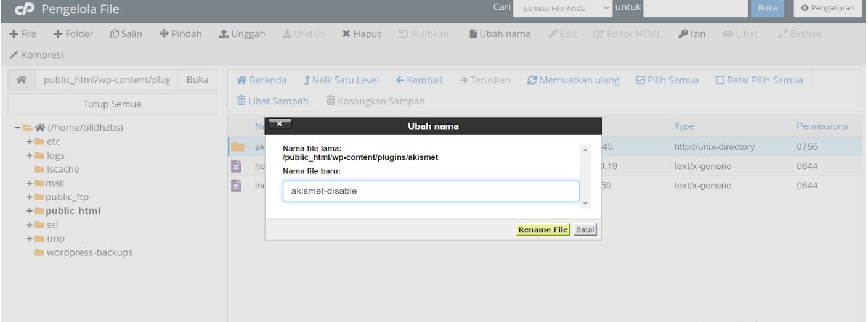This screenshot has height=322, width=868.
Task: Click the Edit toolbar button
Action: click(x=562, y=33)
